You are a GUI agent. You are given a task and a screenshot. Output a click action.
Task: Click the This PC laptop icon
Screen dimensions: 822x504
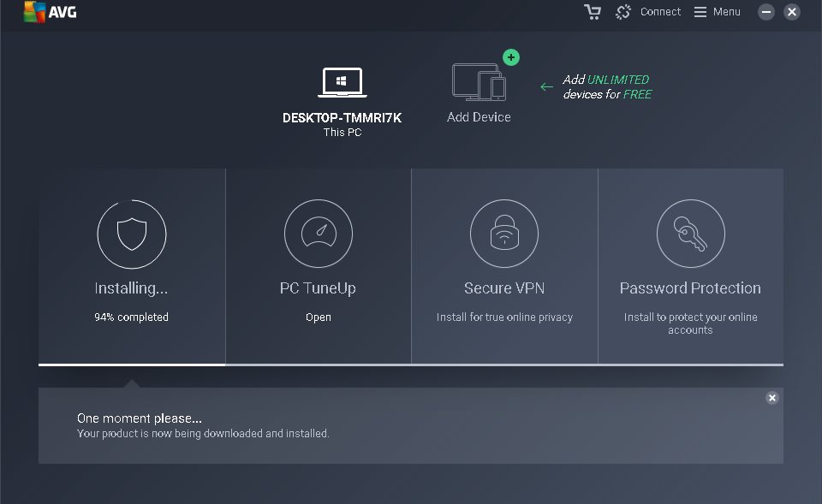342,81
